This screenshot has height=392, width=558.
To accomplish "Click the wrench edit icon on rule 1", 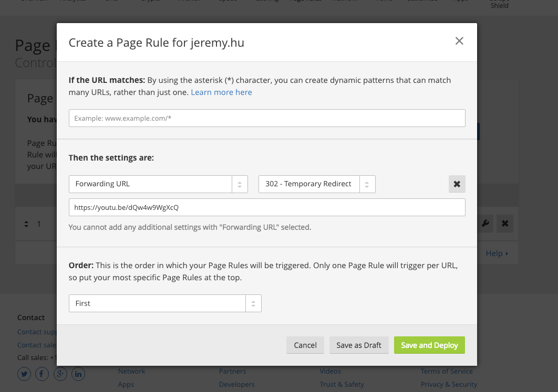I will [x=485, y=224].
